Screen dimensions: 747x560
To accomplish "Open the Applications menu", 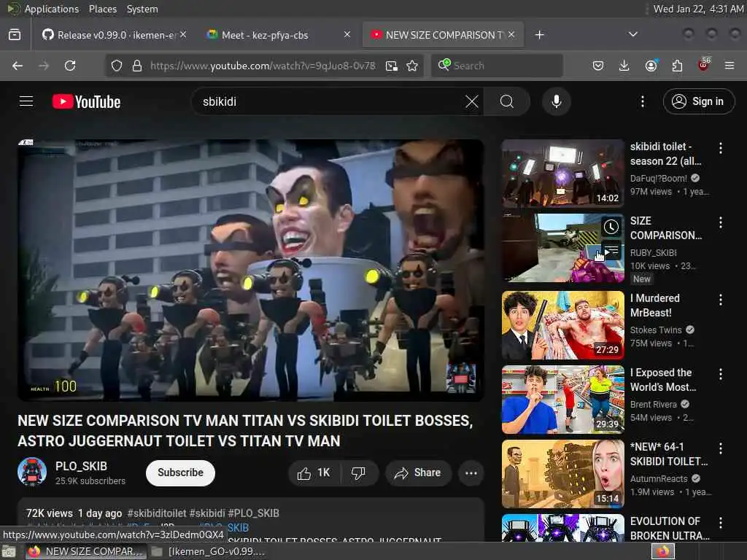I will 52,9.
